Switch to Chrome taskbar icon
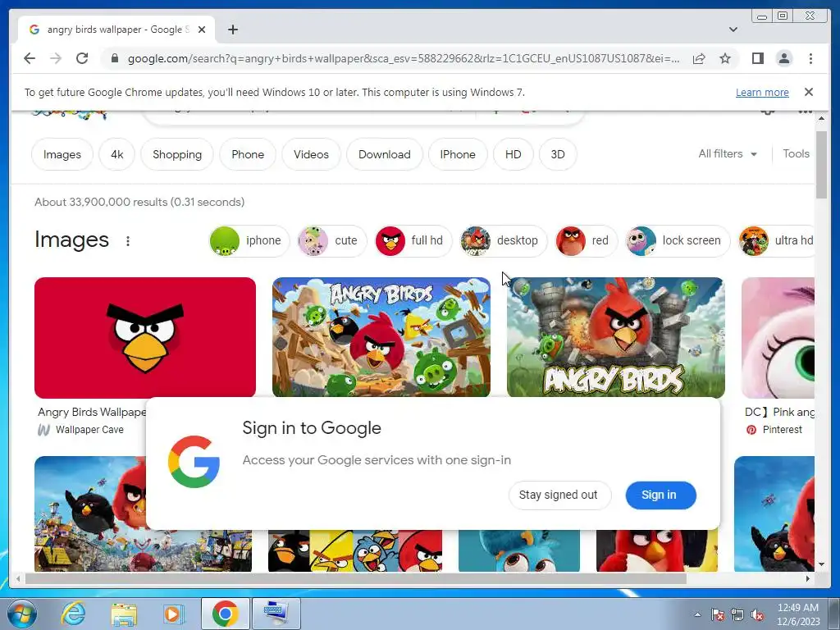 (x=225, y=614)
